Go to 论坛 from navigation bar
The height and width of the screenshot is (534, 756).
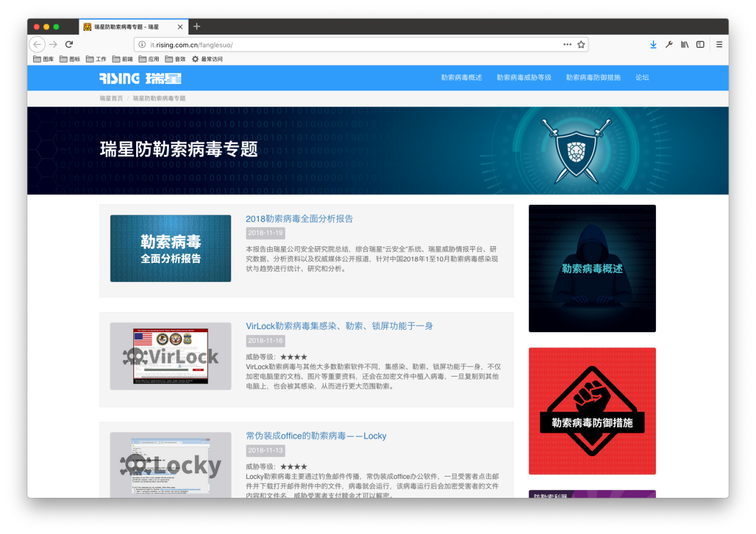click(x=642, y=78)
